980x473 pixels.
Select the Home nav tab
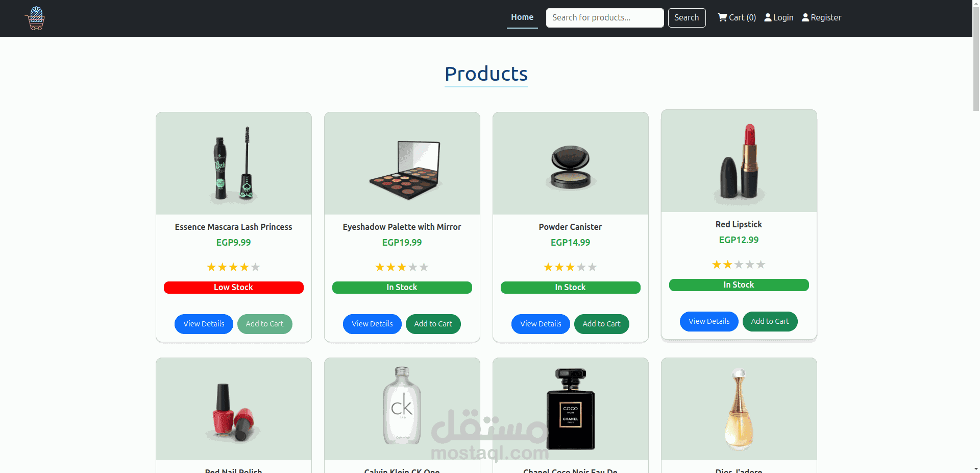pos(522,17)
